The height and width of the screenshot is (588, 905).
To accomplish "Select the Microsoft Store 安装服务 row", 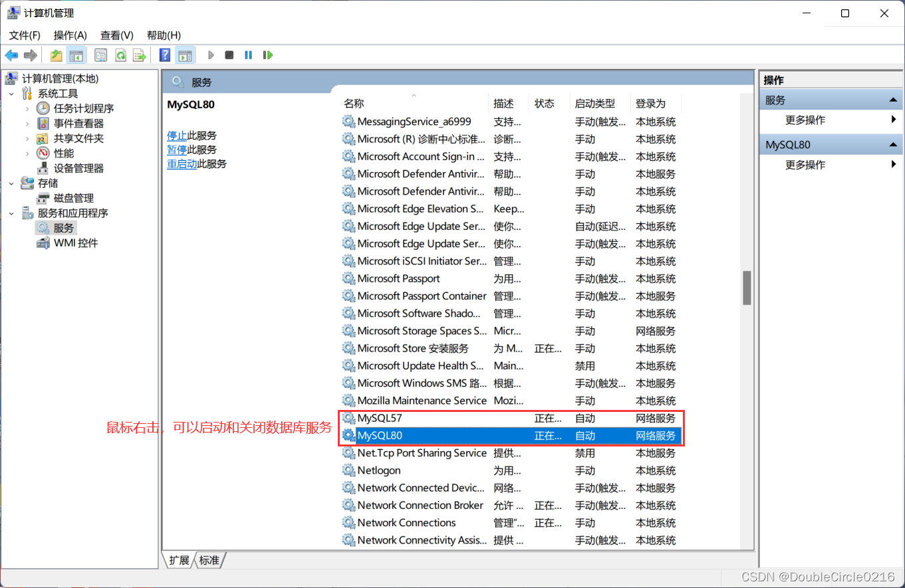I will [x=510, y=348].
